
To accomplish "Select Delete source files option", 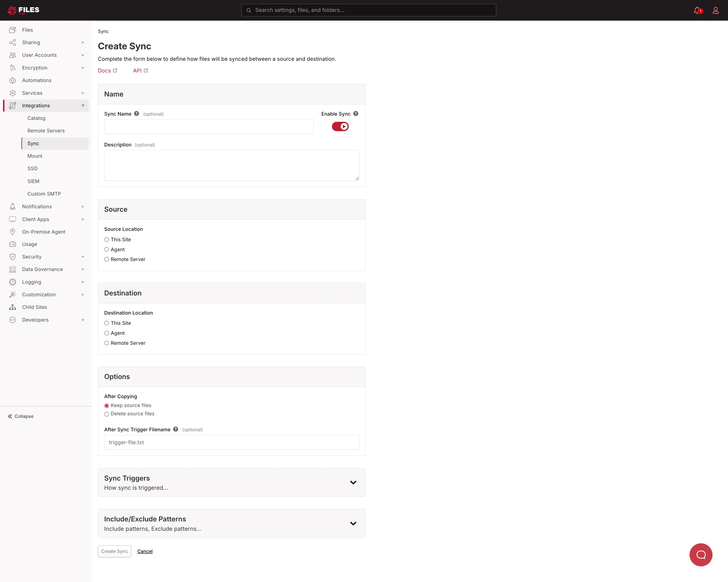I will [x=106, y=414].
